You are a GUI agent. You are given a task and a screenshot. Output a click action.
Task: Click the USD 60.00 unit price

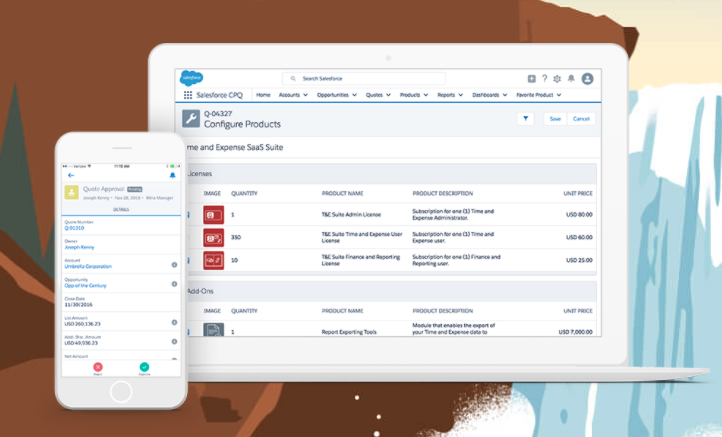(579, 238)
